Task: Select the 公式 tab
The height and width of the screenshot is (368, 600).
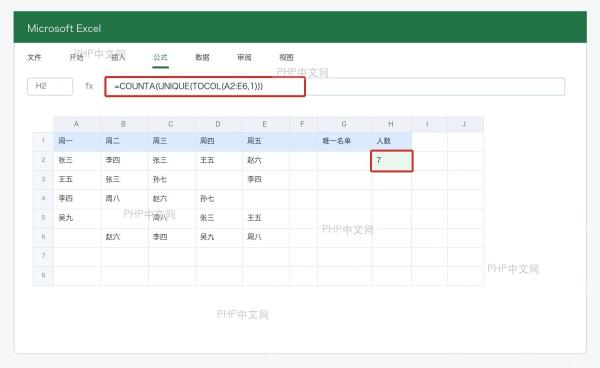Action: click(160, 57)
